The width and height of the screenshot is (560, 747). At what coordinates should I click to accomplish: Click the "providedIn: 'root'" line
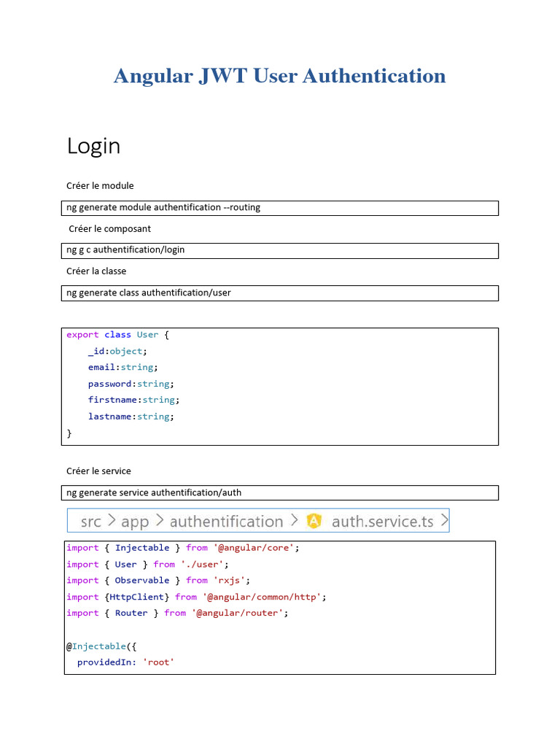(125, 662)
